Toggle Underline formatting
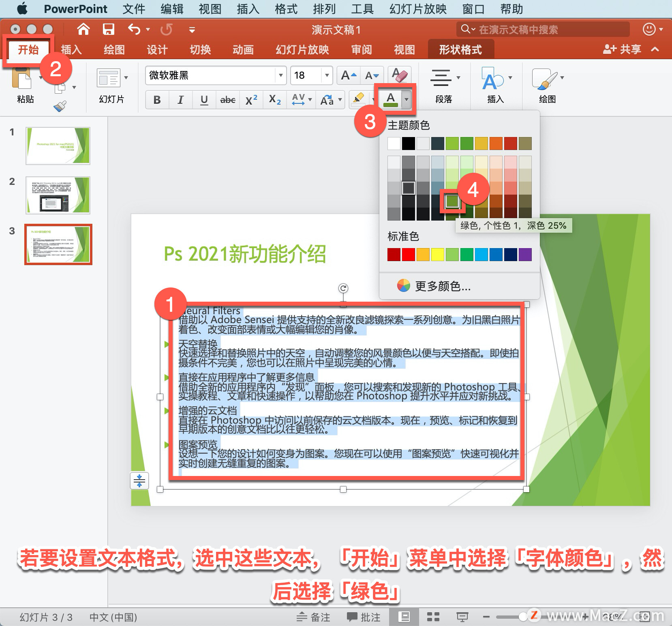Image resolution: width=672 pixels, height=626 pixels. click(204, 100)
